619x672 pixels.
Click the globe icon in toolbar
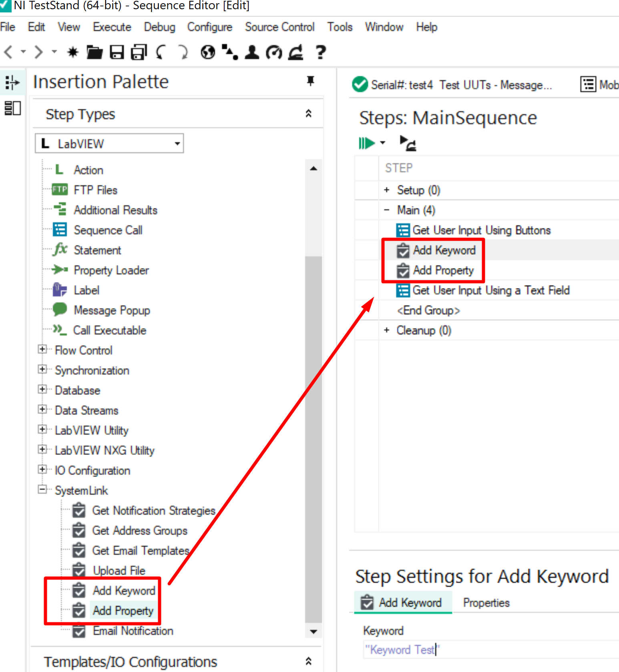coord(208,52)
